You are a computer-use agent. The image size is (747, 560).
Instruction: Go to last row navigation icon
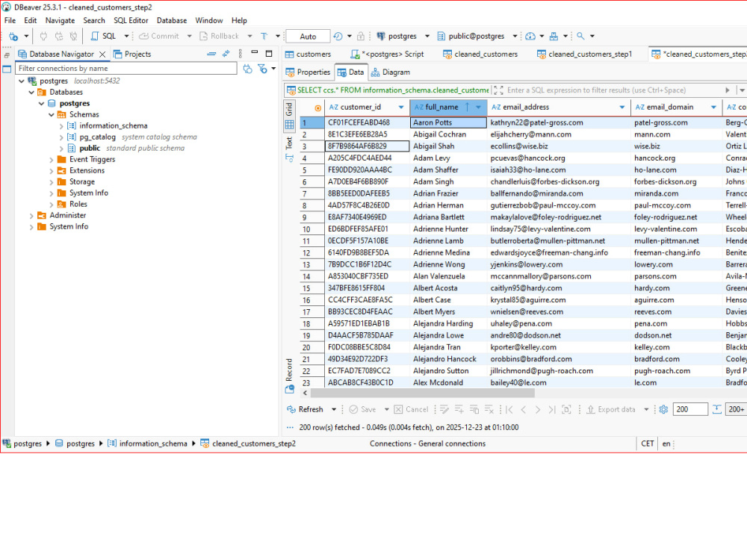pyautogui.click(x=552, y=409)
